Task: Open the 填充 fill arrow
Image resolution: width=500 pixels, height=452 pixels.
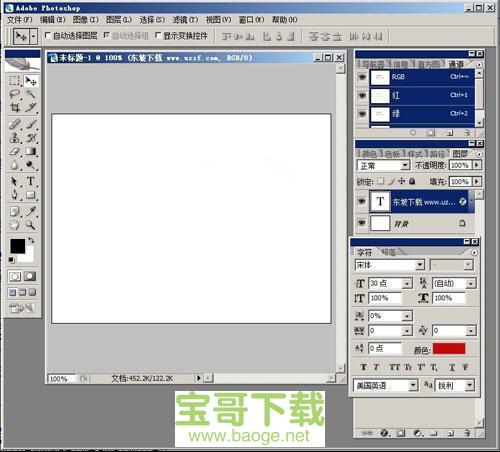Action: (477, 181)
